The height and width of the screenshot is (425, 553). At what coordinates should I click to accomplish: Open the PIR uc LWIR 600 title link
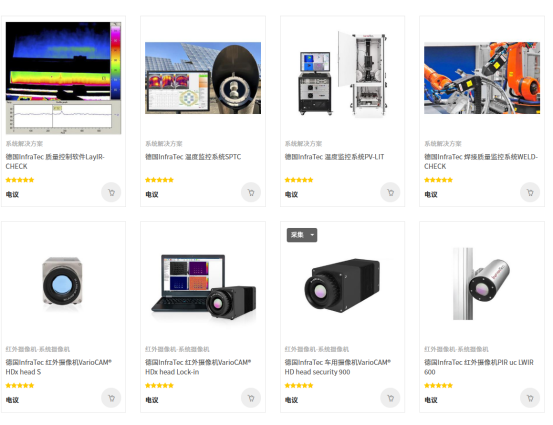[479, 367]
